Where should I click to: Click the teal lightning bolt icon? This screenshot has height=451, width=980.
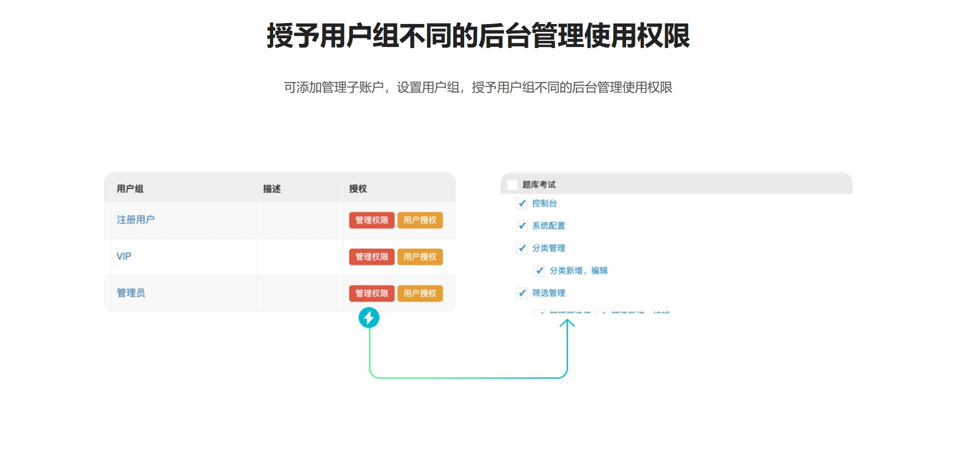tap(369, 318)
